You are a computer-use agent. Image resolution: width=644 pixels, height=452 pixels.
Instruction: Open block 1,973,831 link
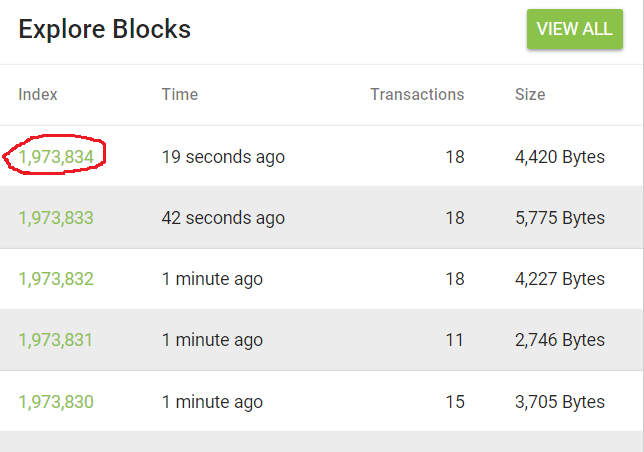pyautogui.click(x=56, y=340)
